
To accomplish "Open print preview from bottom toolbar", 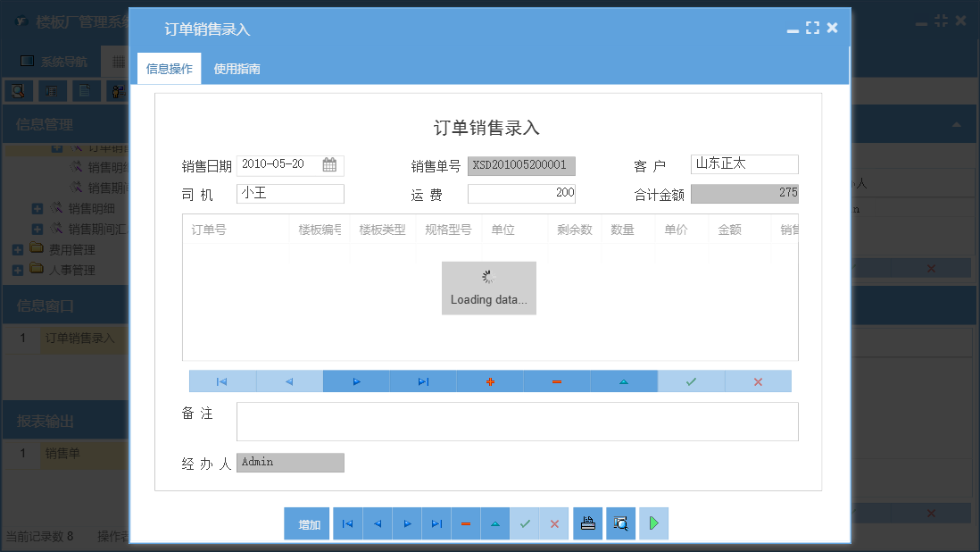I will pos(620,523).
